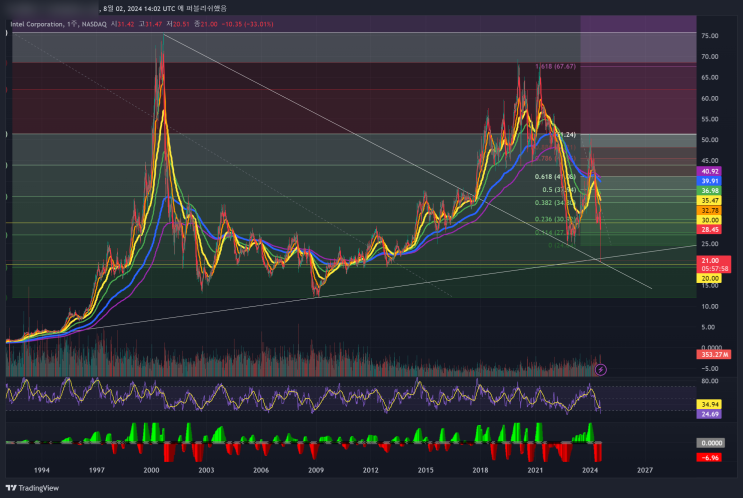
Task: Click the 1.618 (67.67) Fibonacci label
Action: pyautogui.click(x=555, y=66)
